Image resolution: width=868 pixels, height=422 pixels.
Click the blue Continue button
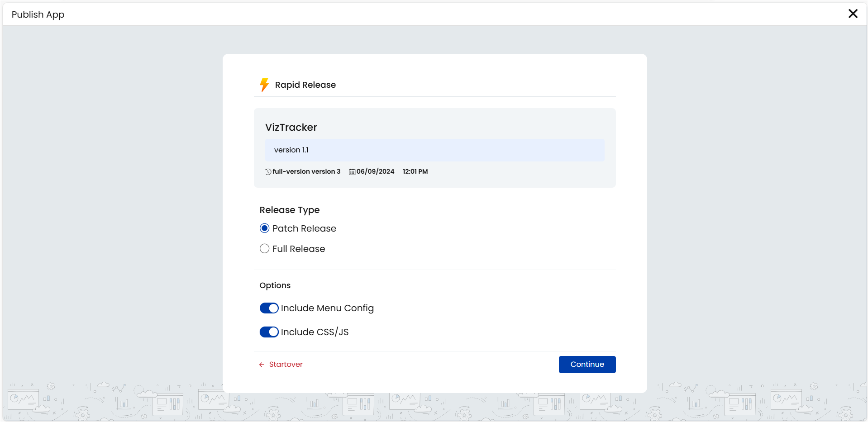[x=587, y=365]
